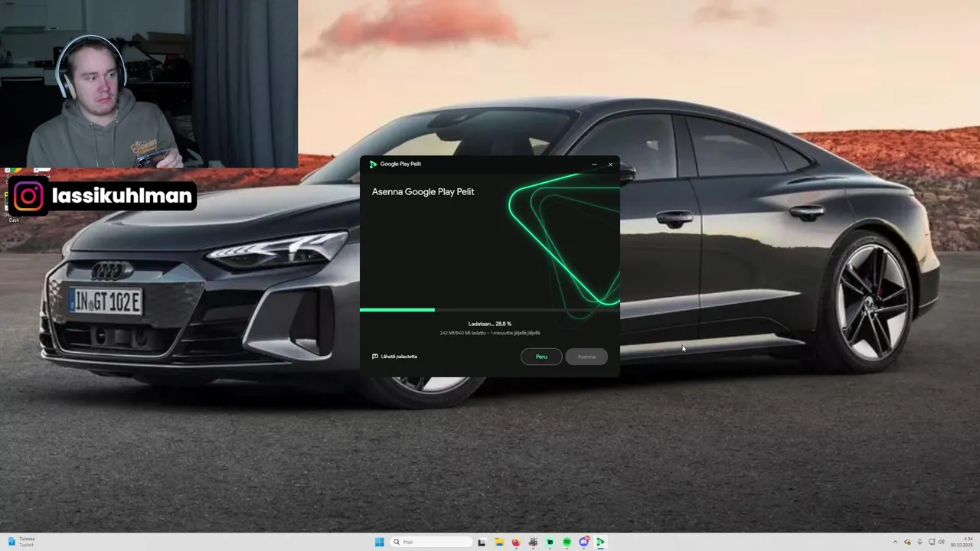The image size is (980, 551).
Task: Open the Windows Start menu
Action: [379, 542]
